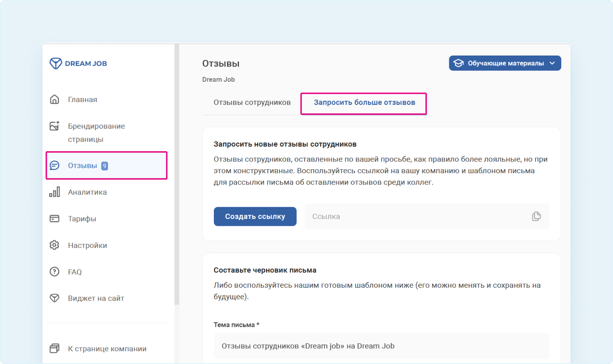The height and width of the screenshot is (364, 613).
Task: Click the chat bubble icon beside Отзывы
Action: 54,165
